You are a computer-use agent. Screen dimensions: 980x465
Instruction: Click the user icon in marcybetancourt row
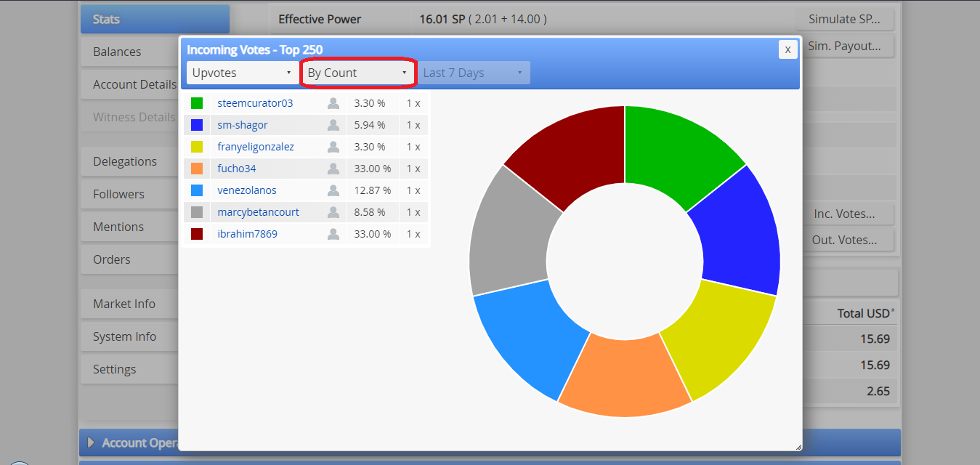[333, 212]
